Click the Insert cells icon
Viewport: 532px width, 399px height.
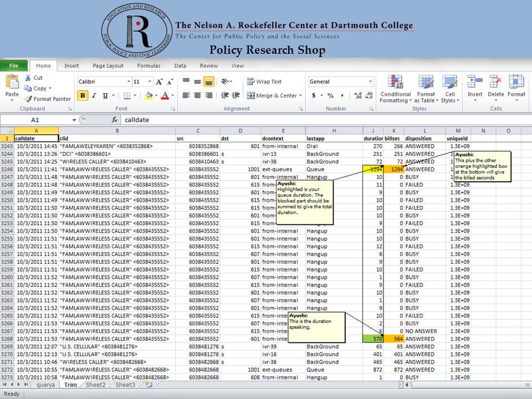(x=475, y=81)
